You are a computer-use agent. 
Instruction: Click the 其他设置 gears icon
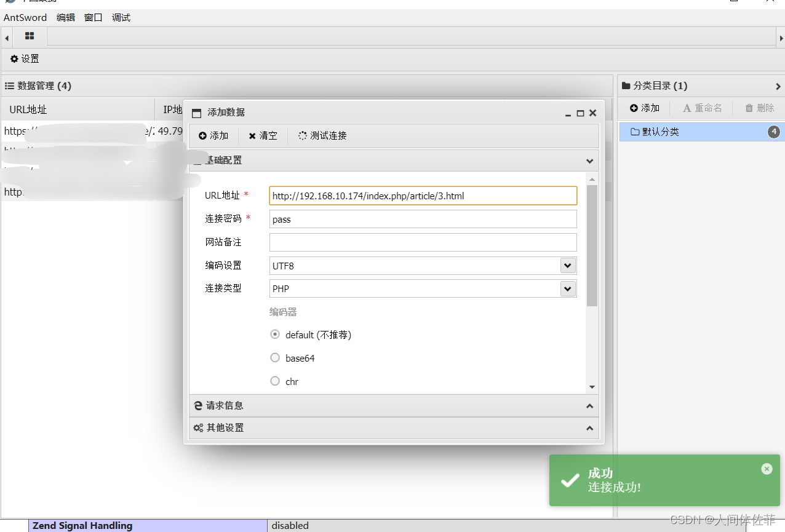pos(198,428)
